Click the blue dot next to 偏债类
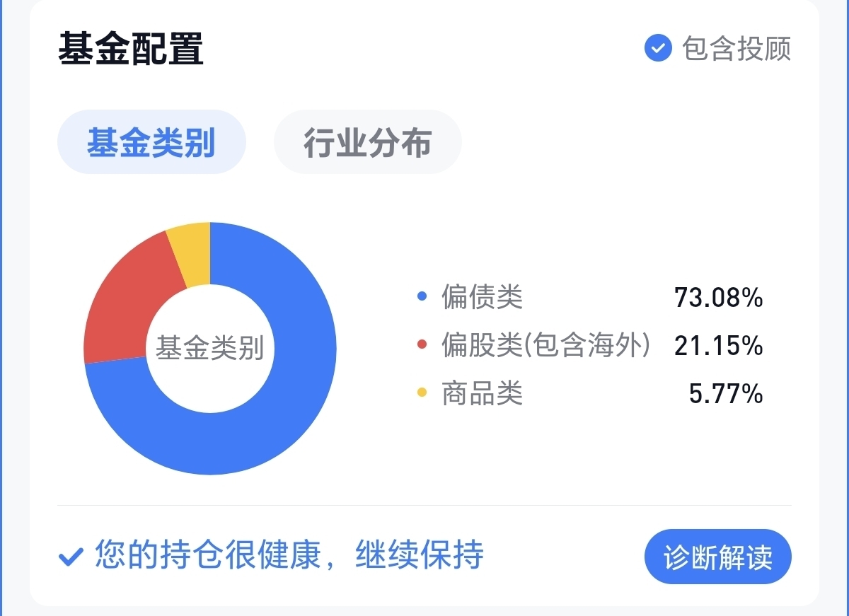Screen dimensions: 849x616 pos(422,297)
